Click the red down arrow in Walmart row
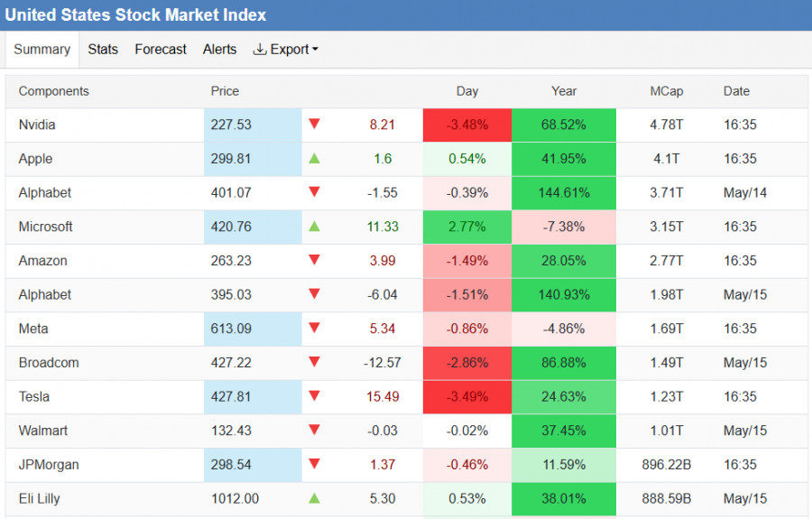The image size is (812, 519). (314, 430)
